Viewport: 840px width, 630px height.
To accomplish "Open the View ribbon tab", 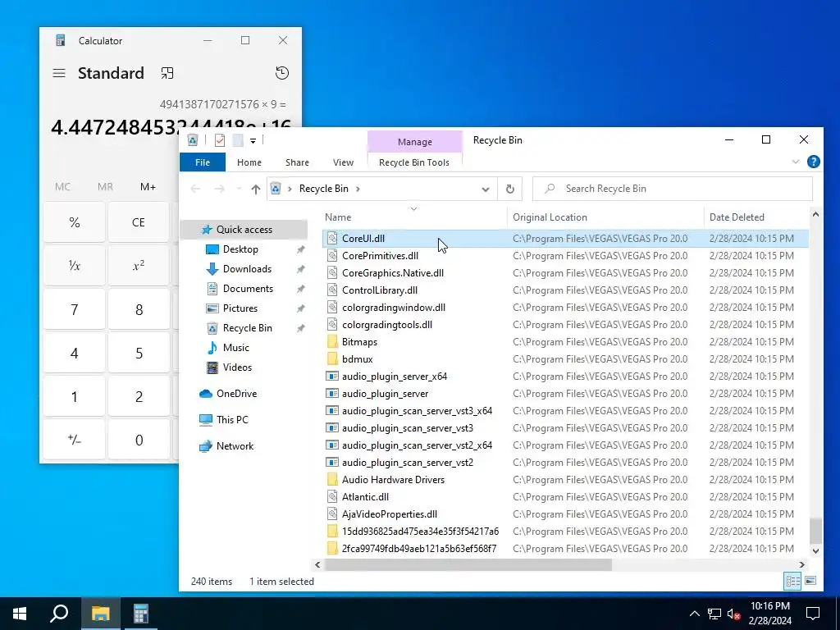I will (x=343, y=162).
